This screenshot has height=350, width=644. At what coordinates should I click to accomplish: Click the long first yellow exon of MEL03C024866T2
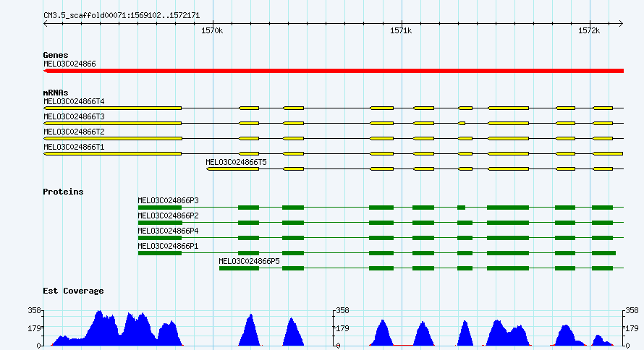point(113,139)
